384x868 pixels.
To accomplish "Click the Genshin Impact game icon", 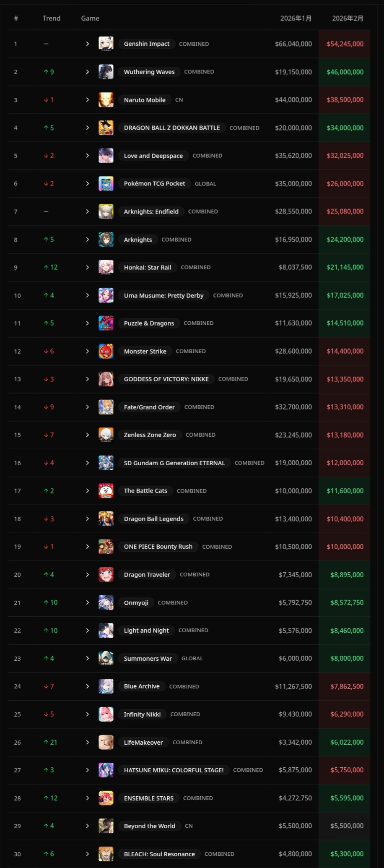I will pos(106,44).
